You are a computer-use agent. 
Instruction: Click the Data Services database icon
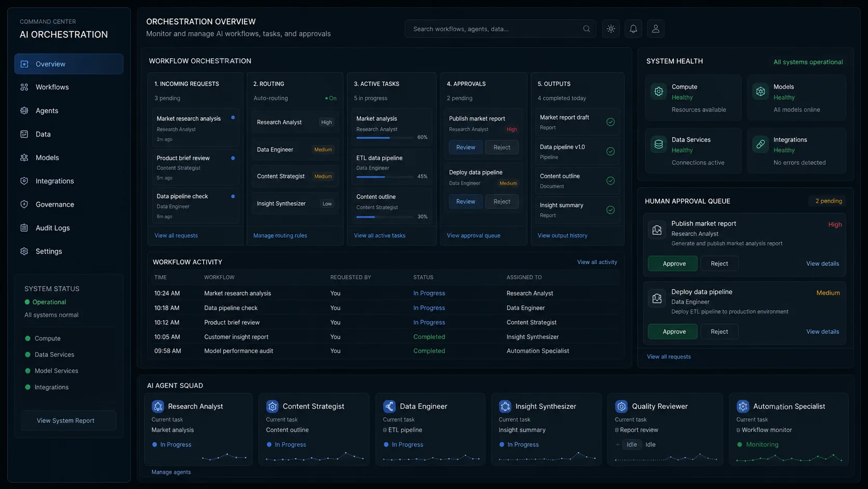coord(659,144)
